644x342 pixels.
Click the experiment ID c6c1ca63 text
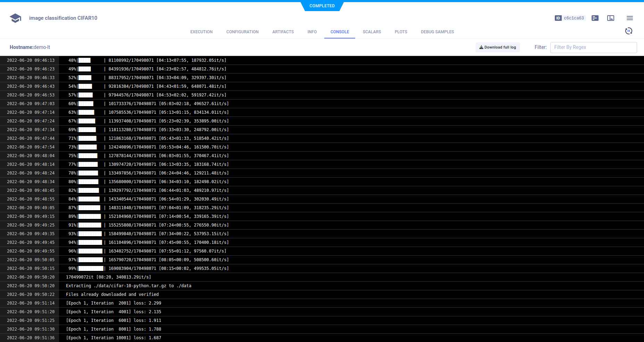pyautogui.click(x=574, y=18)
